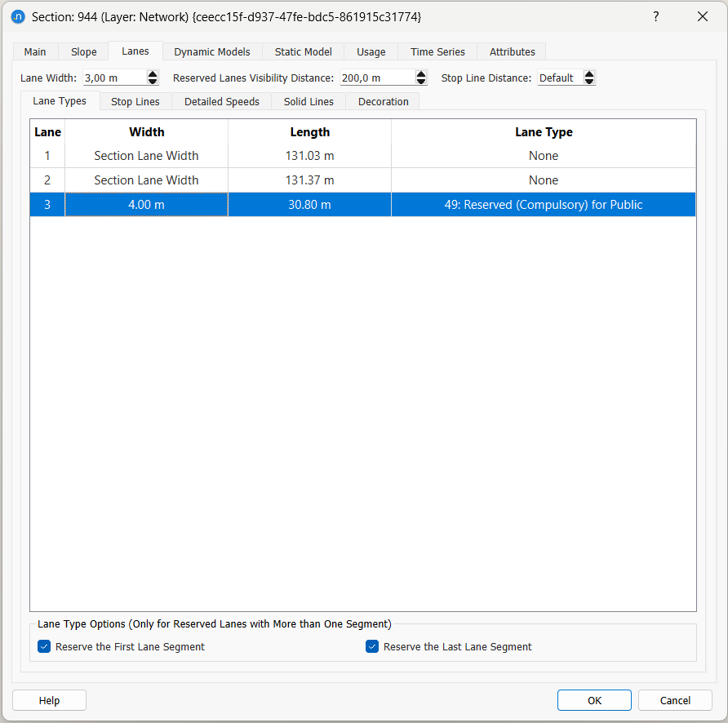Image resolution: width=728 pixels, height=723 pixels.
Task: Click the Aimsun app icon in title bar
Action: coord(18,16)
